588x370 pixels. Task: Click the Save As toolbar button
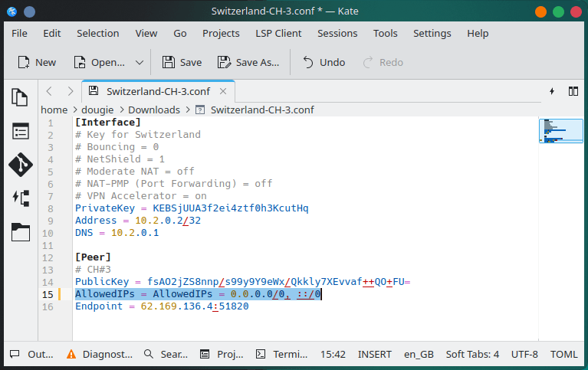(248, 62)
